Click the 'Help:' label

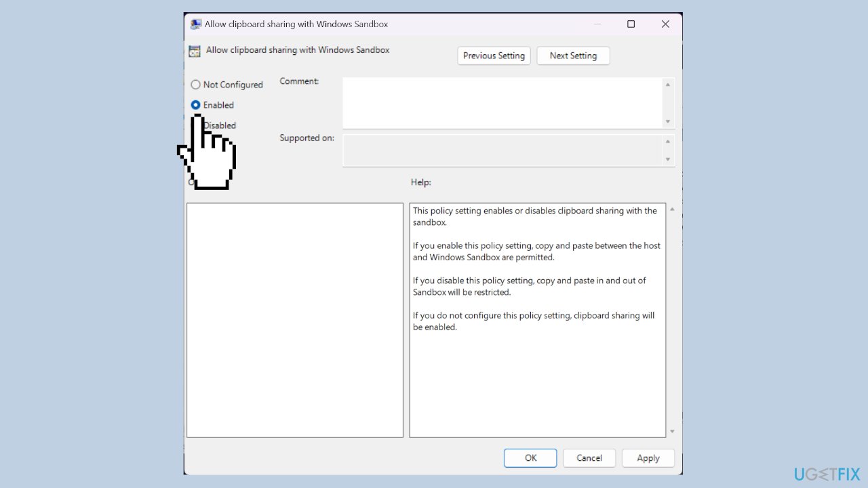tap(421, 182)
